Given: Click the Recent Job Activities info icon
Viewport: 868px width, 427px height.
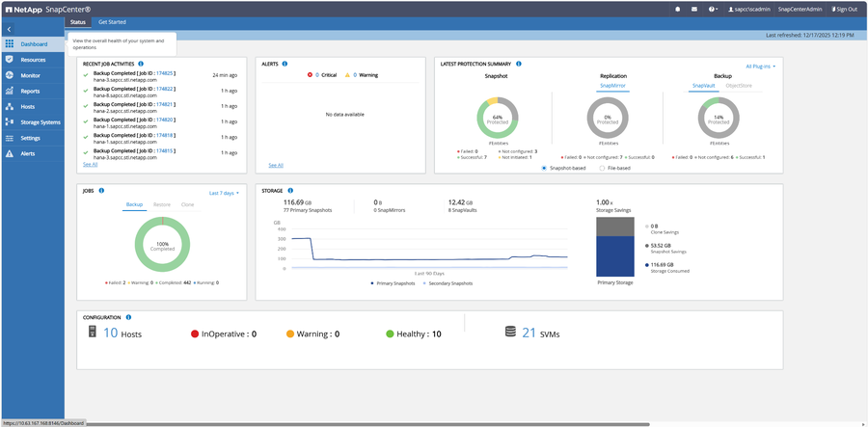Looking at the screenshot, I should click(x=141, y=64).
